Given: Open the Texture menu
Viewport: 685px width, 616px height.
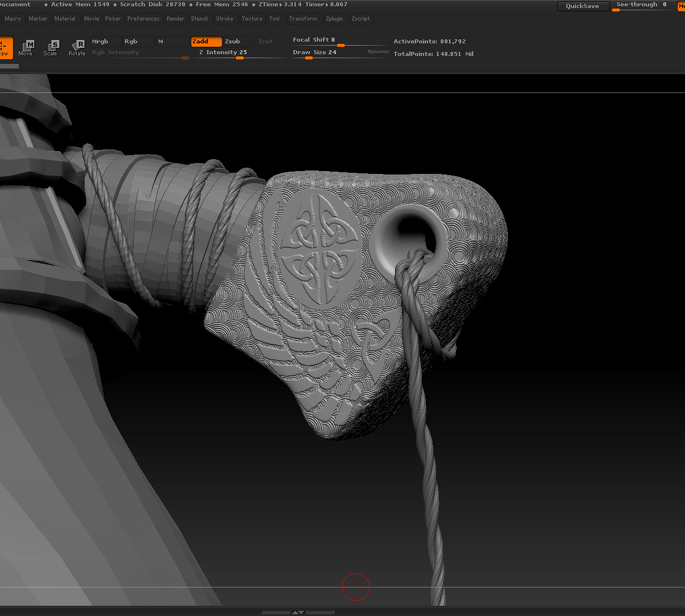Looking at the screenshot, I should pos(252,19).
